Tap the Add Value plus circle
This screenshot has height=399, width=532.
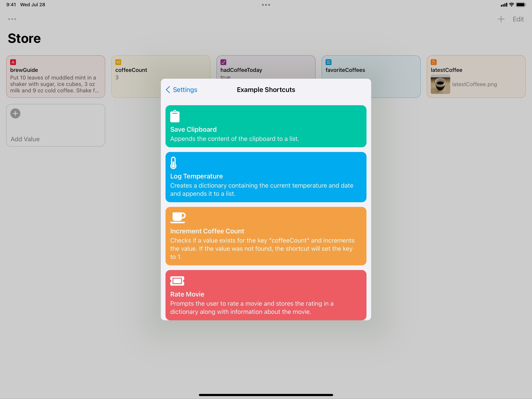click(x=15, y=113)
